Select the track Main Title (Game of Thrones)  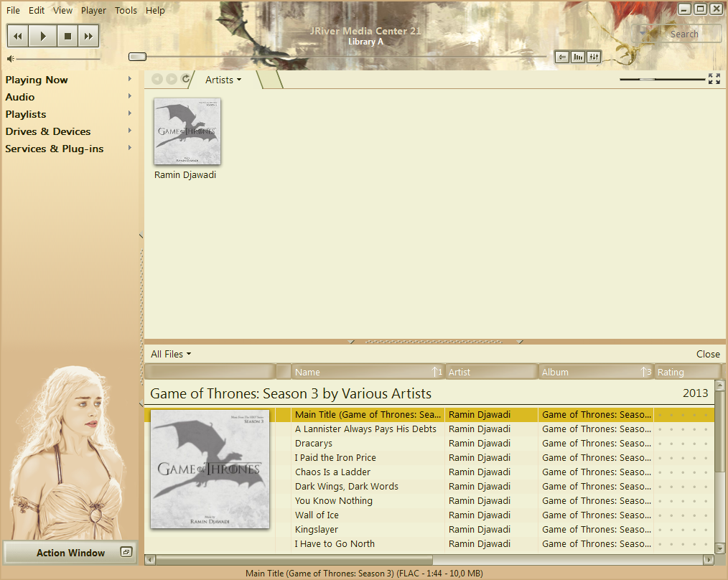tap(368, 415)
